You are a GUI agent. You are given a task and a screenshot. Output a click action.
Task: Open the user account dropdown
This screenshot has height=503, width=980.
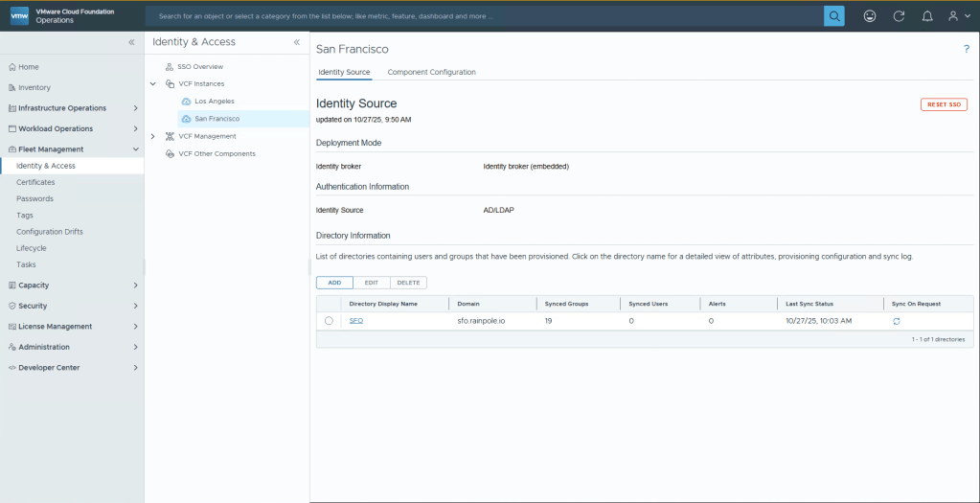(957, 16)
